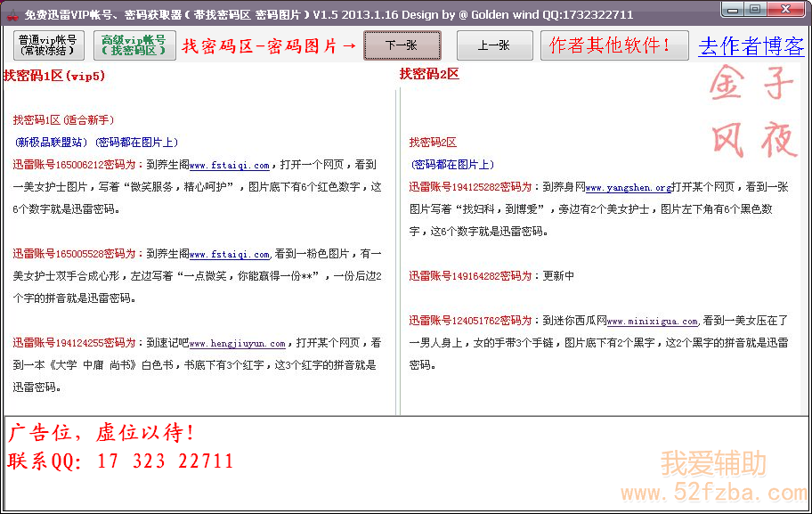Screen dimensions: 812x514
Task: Open the 高级vip帐号 (找密码区) button
Action: 134,45
